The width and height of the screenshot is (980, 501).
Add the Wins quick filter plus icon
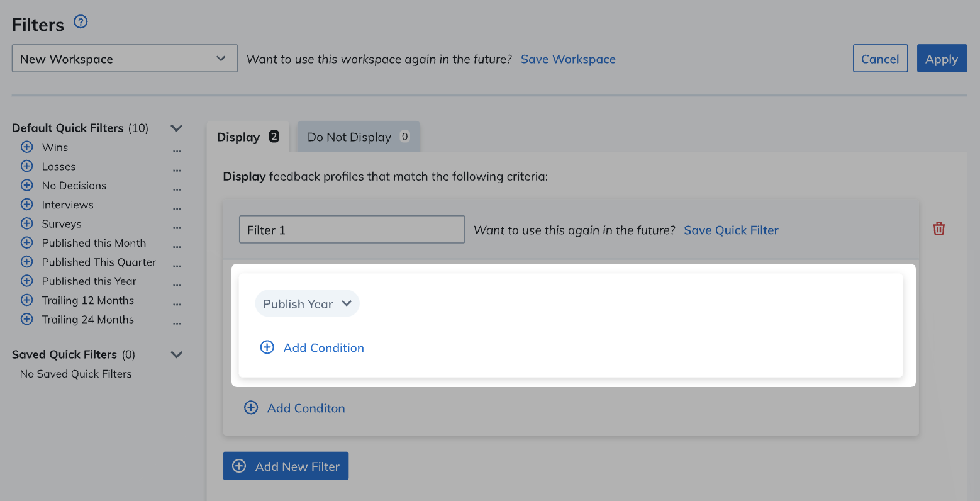[x=26, y=147]
